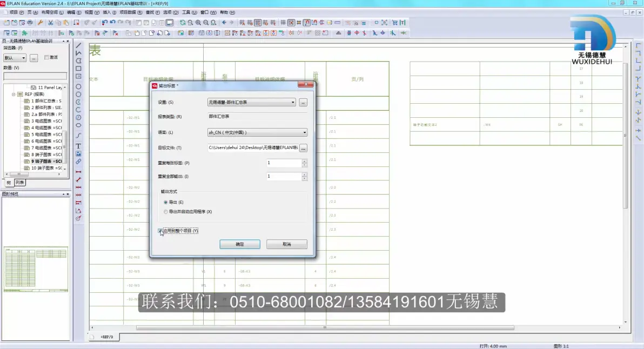Click the shopping cart icon
This screenshot has height=349, width=644.
(x=395, y=23)
